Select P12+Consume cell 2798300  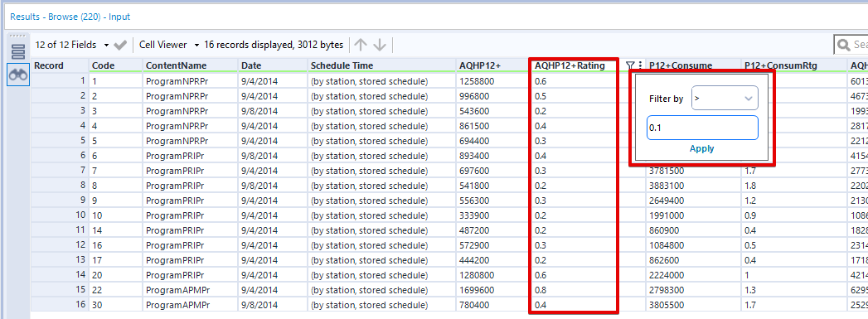(x=693, y=289)
